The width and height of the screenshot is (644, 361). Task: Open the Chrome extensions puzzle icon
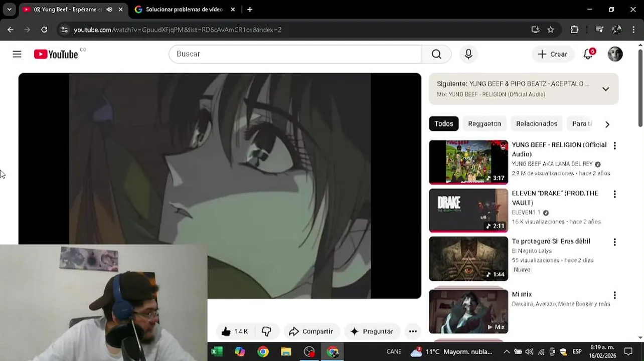(x=575, y=30)
